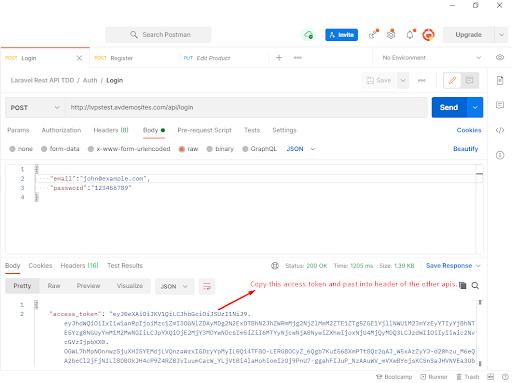Open the documentation sidebar icon
The image size is (512, 383).
tap(500, 80)
